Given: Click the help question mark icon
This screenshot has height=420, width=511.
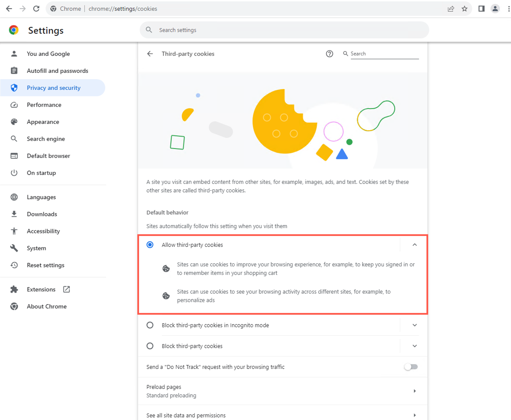Looking at the screenshot, I should [x=329, y=54].
